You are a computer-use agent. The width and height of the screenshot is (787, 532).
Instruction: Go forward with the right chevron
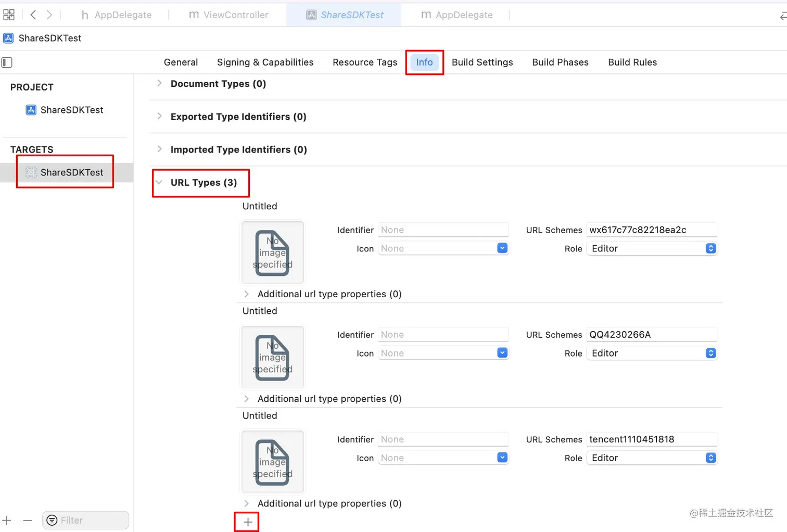click(x=49, y=15)
